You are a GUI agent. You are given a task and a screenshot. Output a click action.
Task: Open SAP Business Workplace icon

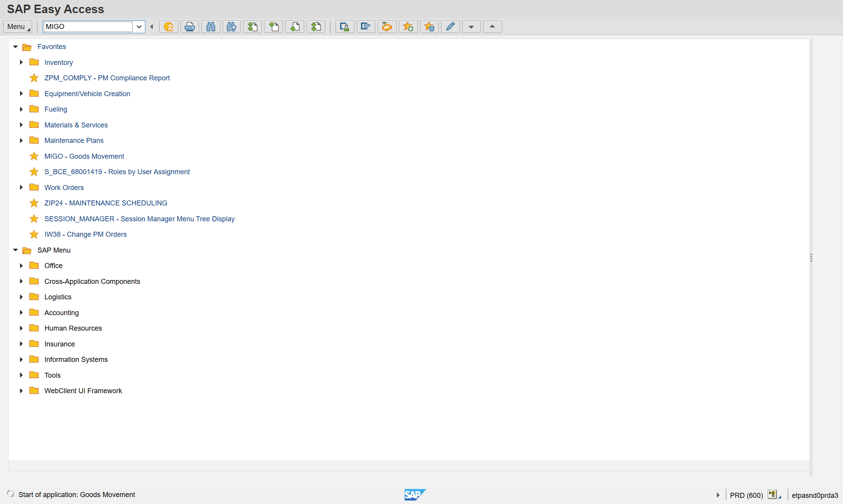[387, 27]
